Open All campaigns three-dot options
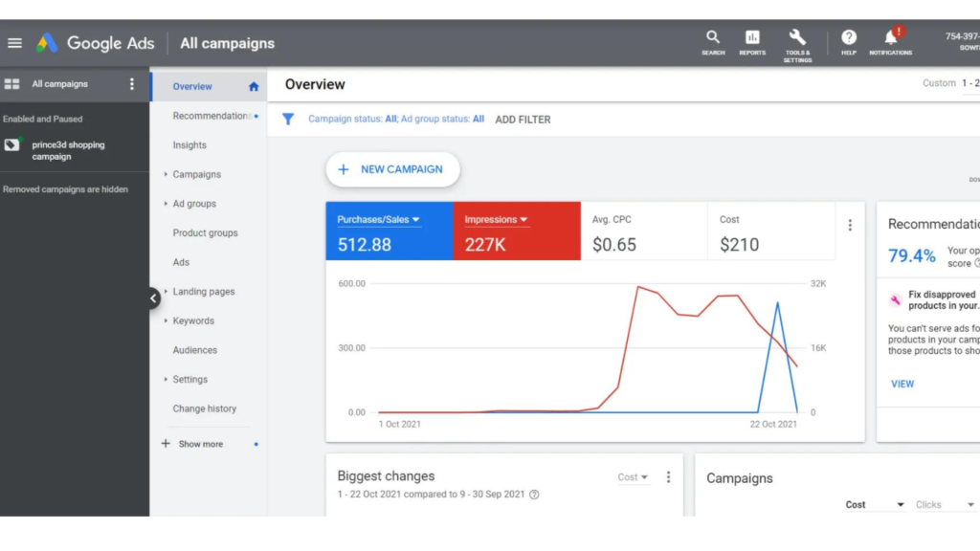 coord(132,84)
